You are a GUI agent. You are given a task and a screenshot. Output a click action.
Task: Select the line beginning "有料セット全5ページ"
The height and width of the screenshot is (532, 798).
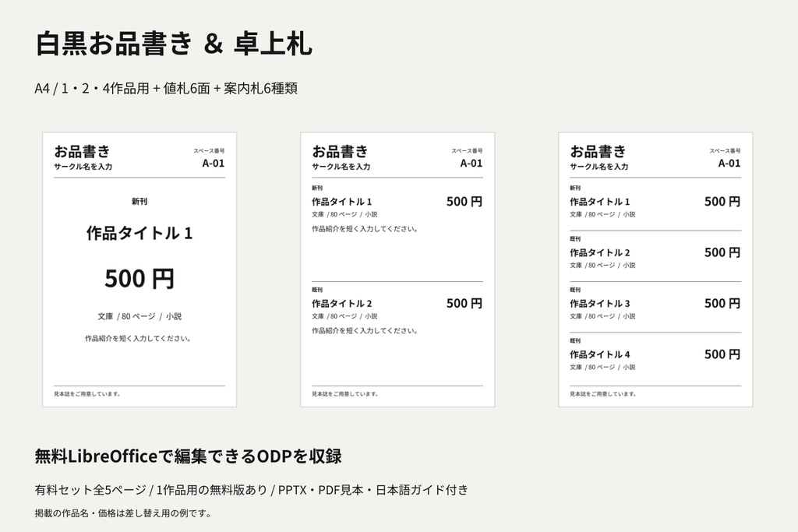coord(252,490)
